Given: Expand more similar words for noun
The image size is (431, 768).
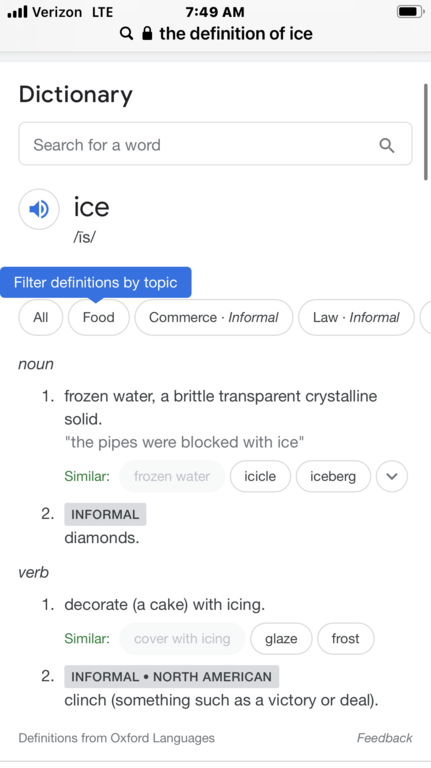Looking at the screenshot, I should click(392, 476).
